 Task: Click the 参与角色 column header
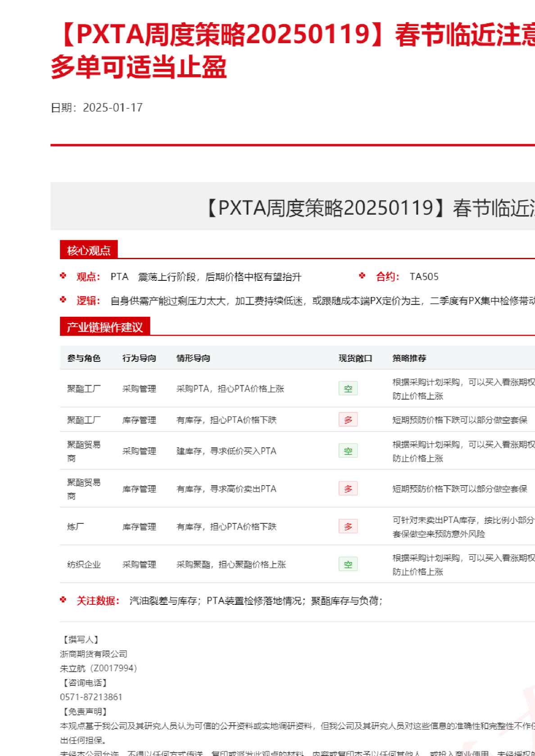click(84, 358)
